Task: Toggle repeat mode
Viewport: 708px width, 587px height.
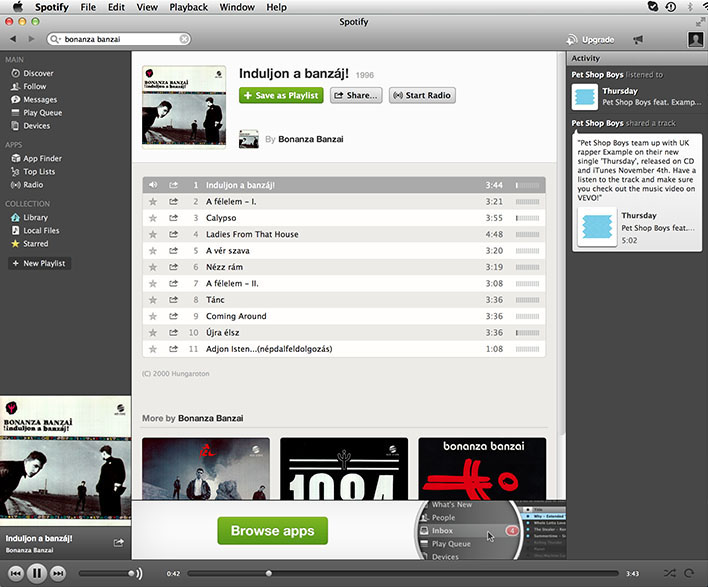Action: [689, 573]
